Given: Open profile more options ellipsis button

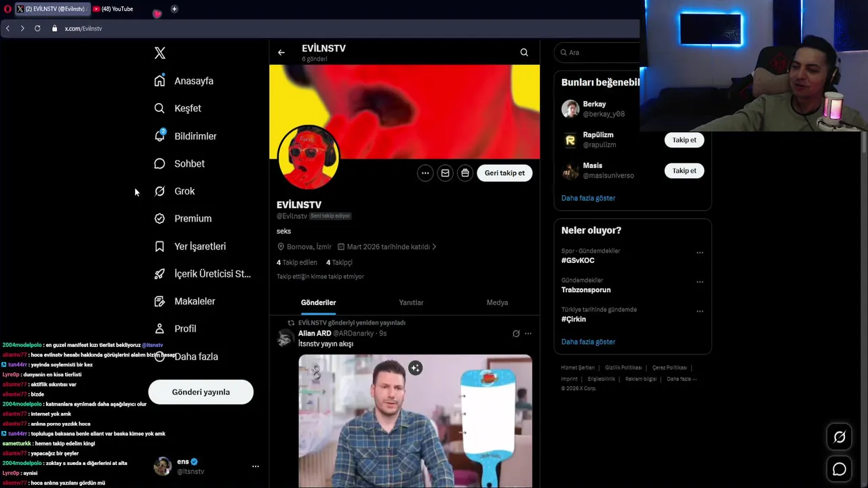Looking at the screenshot, I should point(425,173).
